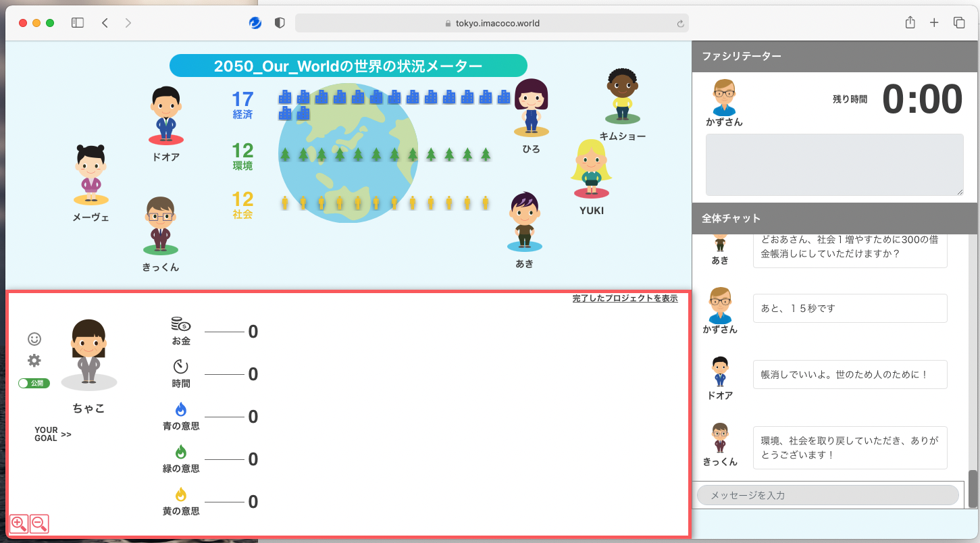Expand the YOUR GOAL section
The height and width of the screenshot is (543, 980).
(53, 434)
